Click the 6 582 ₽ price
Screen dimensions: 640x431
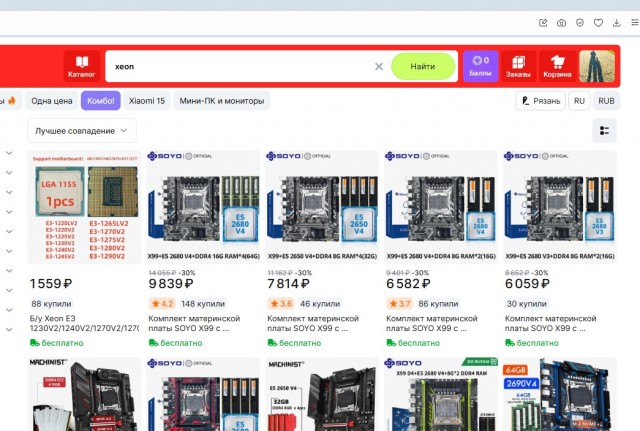(x=409, y=284)
